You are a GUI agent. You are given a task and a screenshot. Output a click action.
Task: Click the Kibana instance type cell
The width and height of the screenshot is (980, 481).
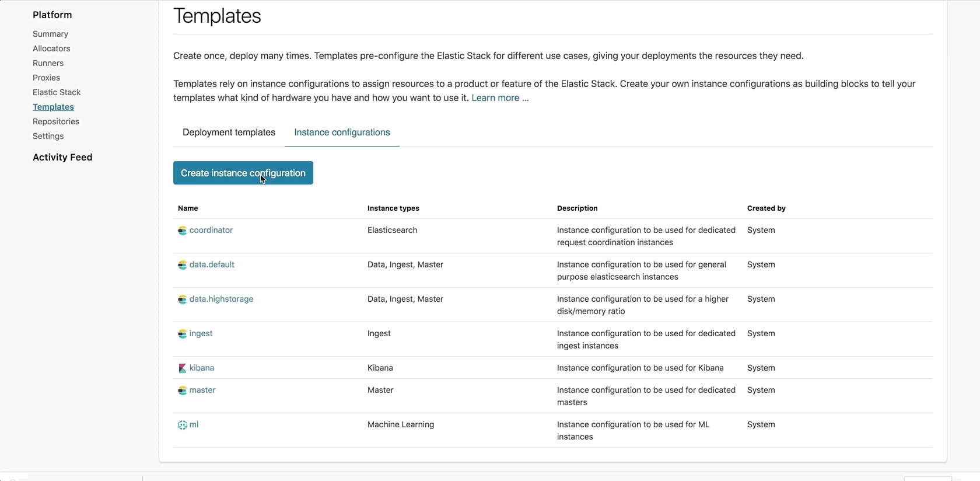coord(380,368)
